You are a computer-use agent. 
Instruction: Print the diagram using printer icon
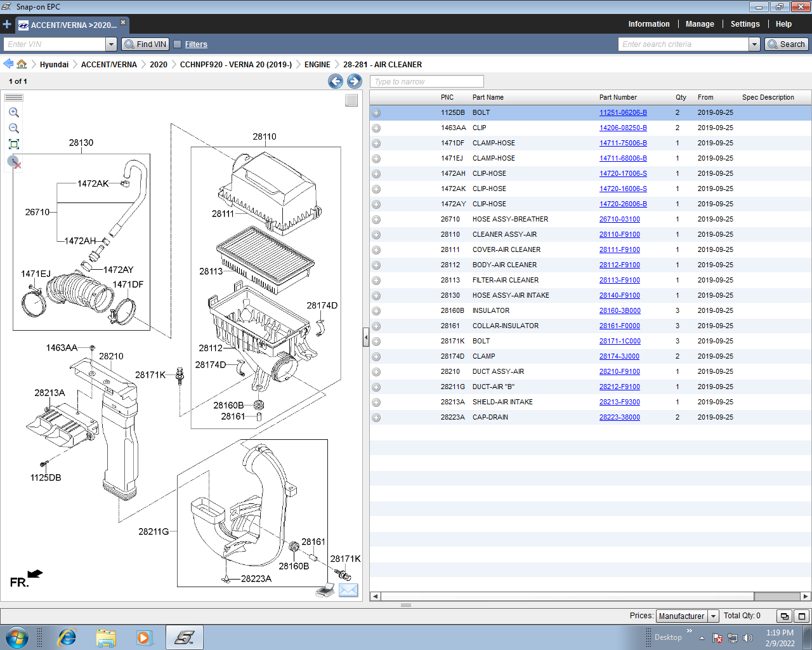[325, 590]
